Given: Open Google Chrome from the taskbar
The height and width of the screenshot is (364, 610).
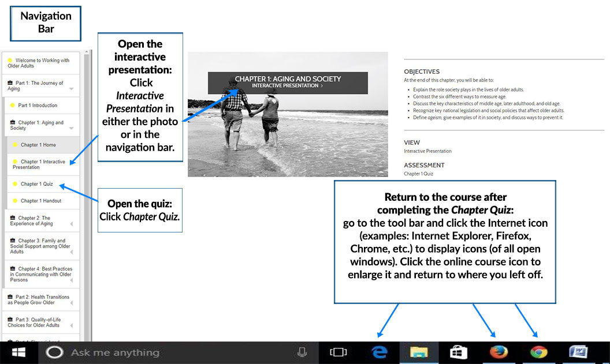Looking at the screenshot, I should [538, 352].
